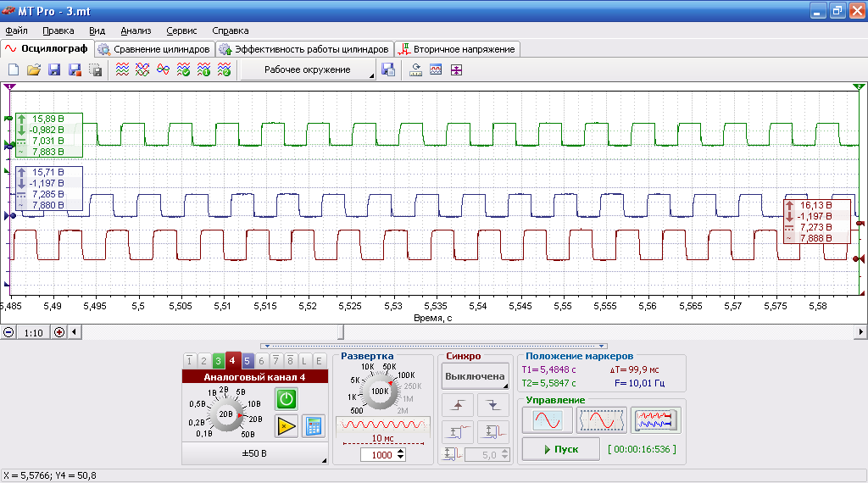This screenshot has width=868, height=483.
Task: Open the Анализ menu
Action: (x=136, y=31)
